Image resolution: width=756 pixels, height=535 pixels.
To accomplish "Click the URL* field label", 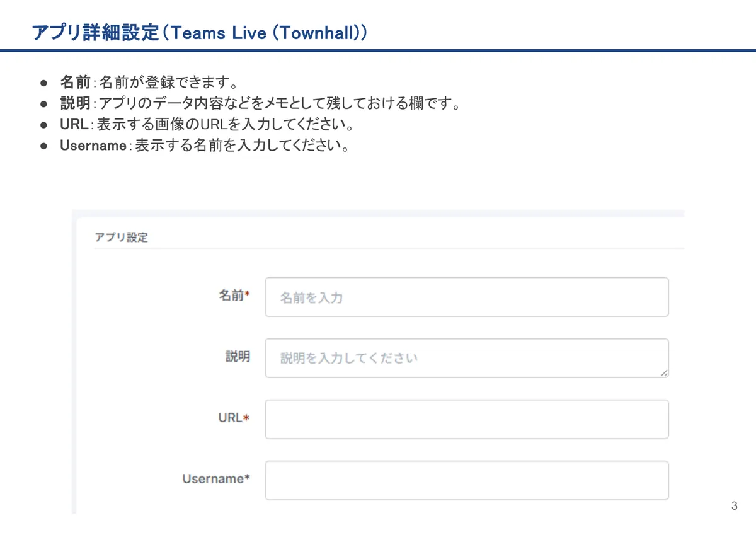I will [234, 417].
